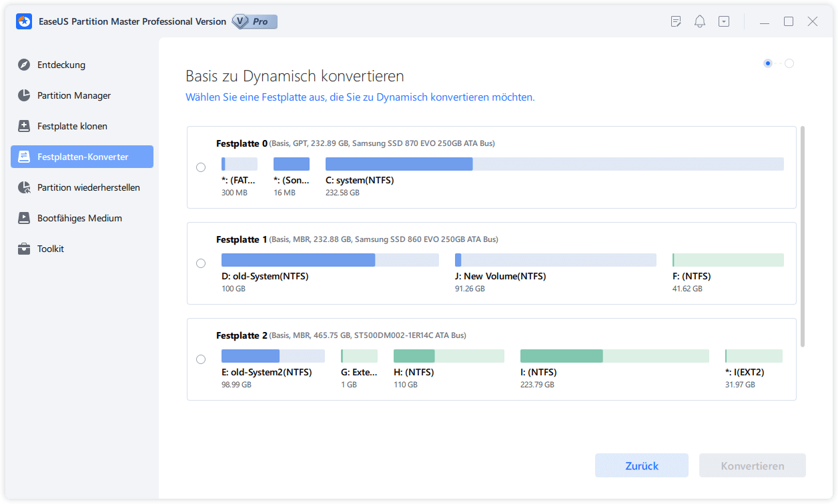Click the J: New Volume partition bar
Screen dimensions: 838x504
pos(556,260)
